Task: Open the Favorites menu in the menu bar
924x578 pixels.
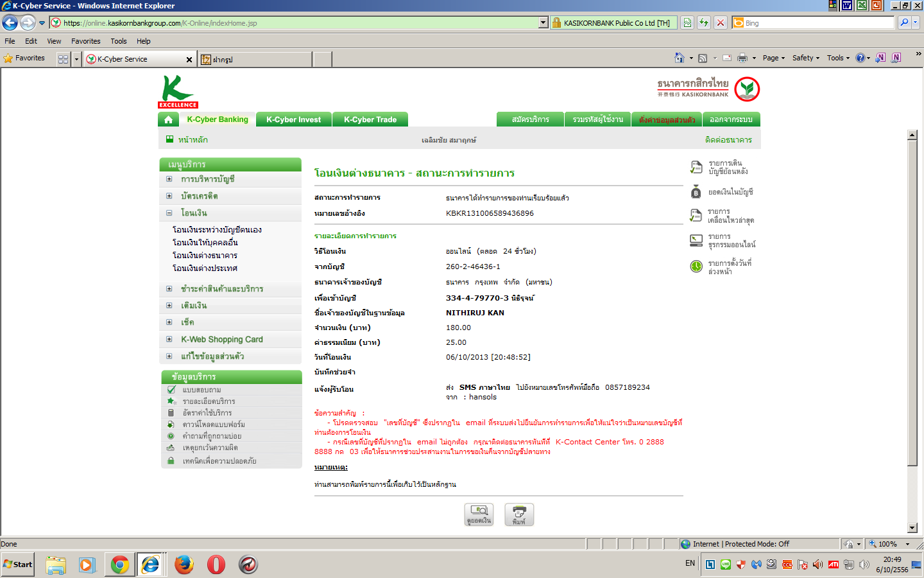Action: click(x=86, y=41)
